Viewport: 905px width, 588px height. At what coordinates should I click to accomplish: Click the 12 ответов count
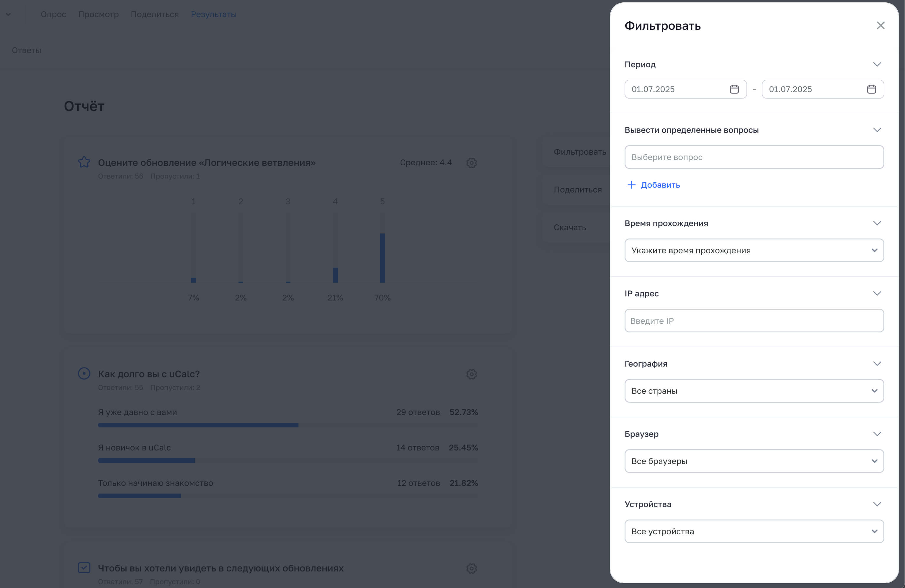418,483
